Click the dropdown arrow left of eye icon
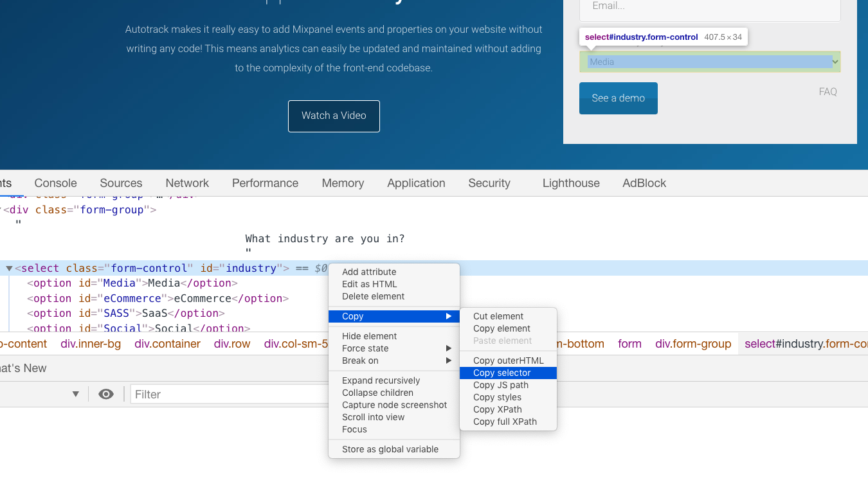 [x=76, y=394]
